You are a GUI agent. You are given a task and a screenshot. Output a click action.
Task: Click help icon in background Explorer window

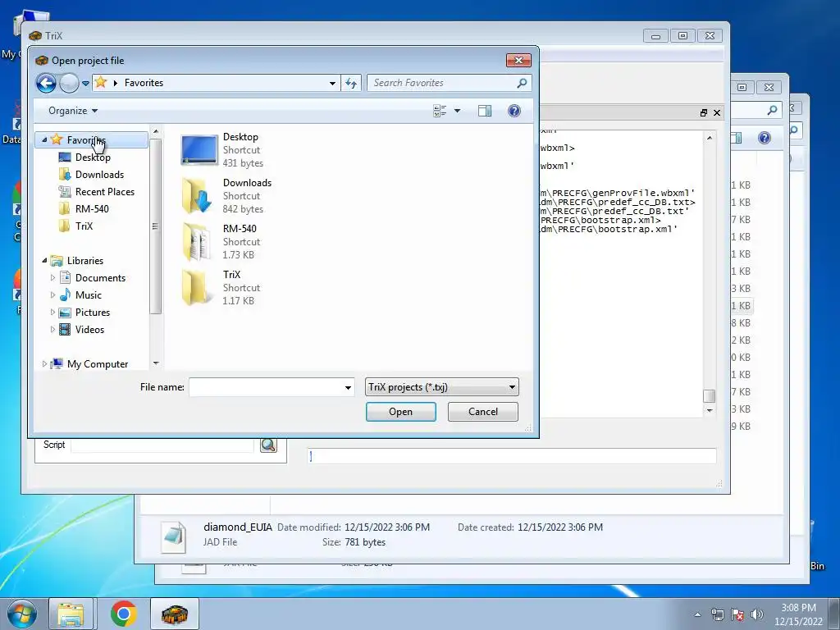tap(765, 138)
